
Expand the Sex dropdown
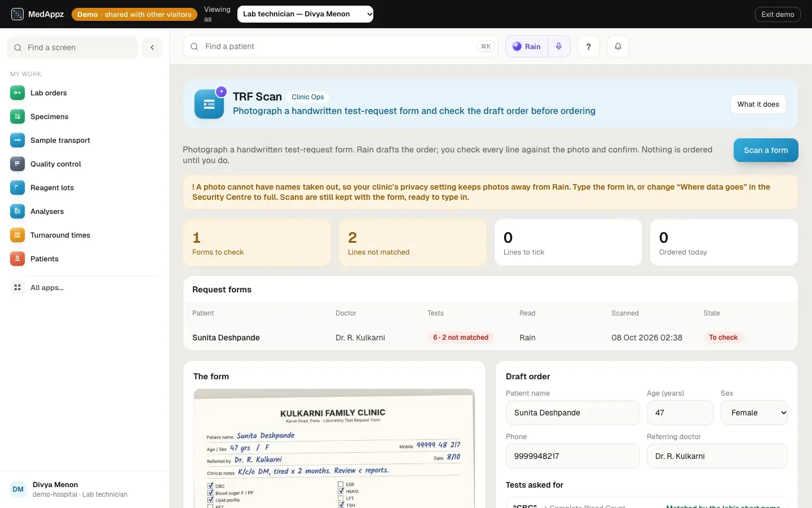pos(754,413)
